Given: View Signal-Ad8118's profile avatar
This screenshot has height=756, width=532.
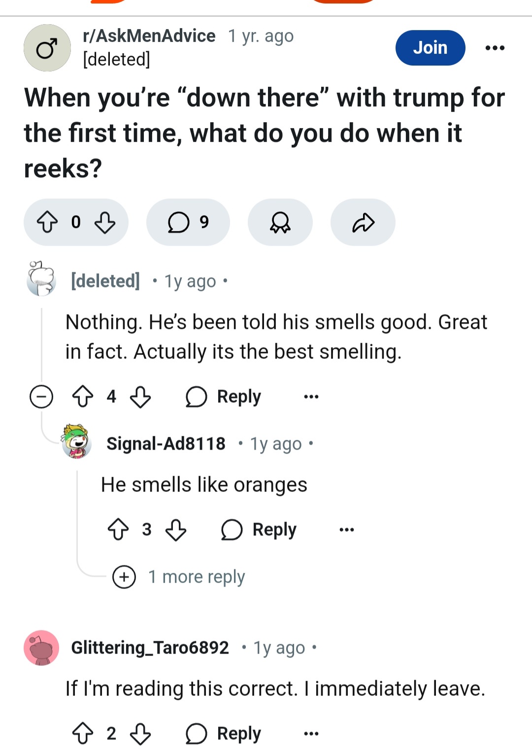Looking at the screenshot, I should [x=77, y=441].
